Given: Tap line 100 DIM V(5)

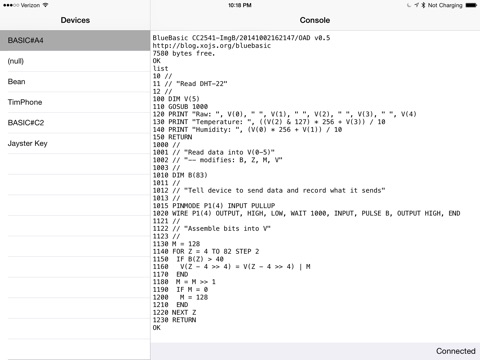Looking at the screenshot, I should (176, 99).
